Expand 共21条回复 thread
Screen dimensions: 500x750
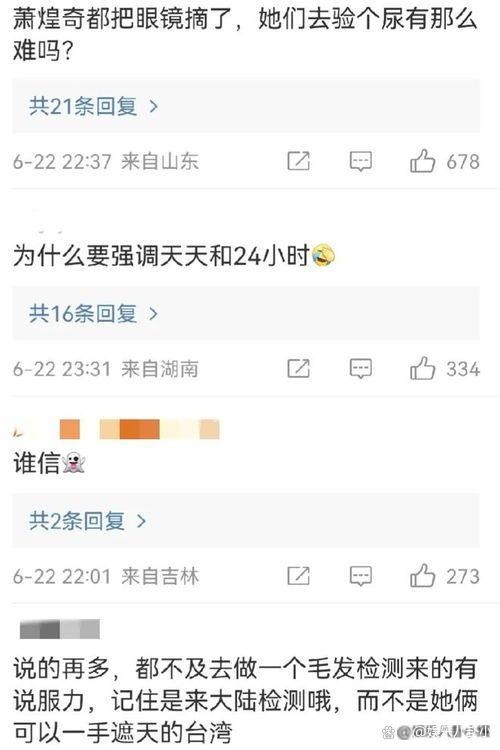pos(94,106)
